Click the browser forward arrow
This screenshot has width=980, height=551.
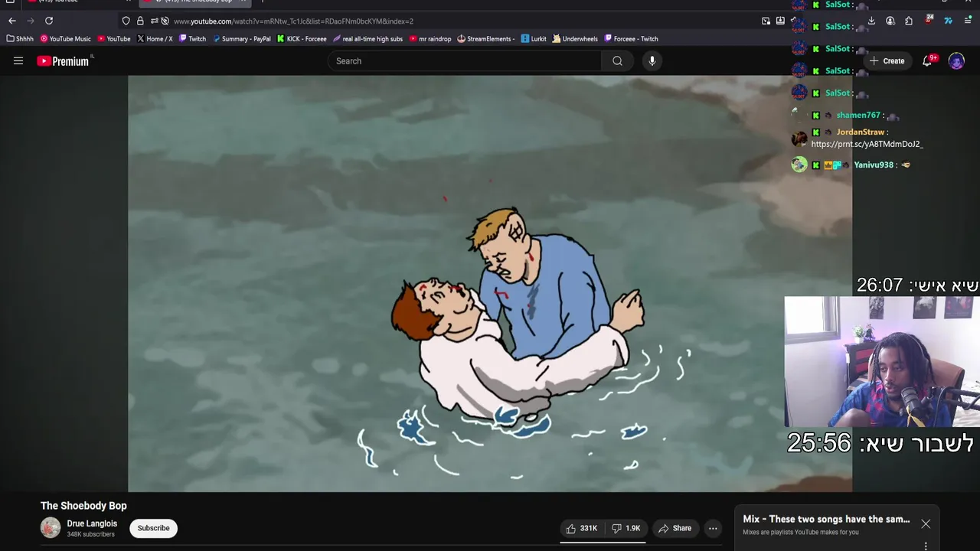coord(31,21)
